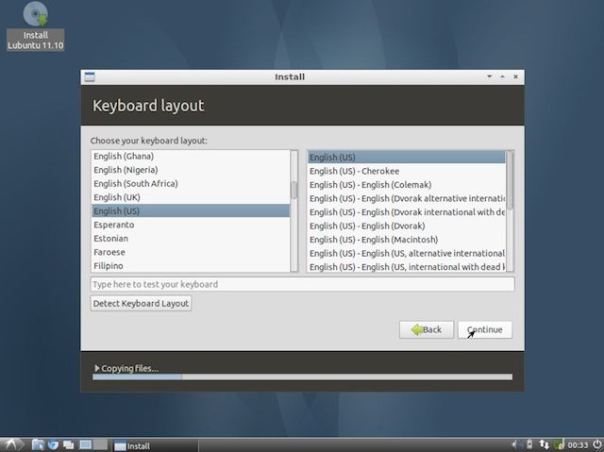Select Filipino layout
The height and width of the screenshot is (452, 604).
pyautogui.click(x=191, y=266)
